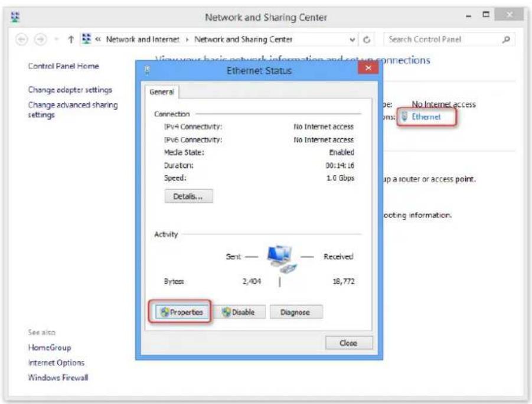The height and width of the screenshot is (404, 532).
Task: Click the IPv6 Connectivity No Internet access value
Action: [324, 139]
